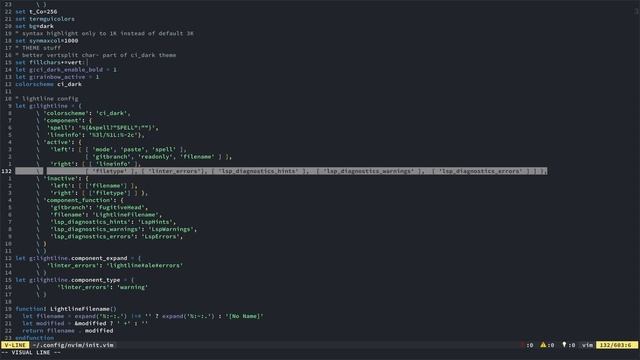Click the comment about syntax highlight only to 1K
The width and height of the screenshot is (640, 360).
point(104,33)
